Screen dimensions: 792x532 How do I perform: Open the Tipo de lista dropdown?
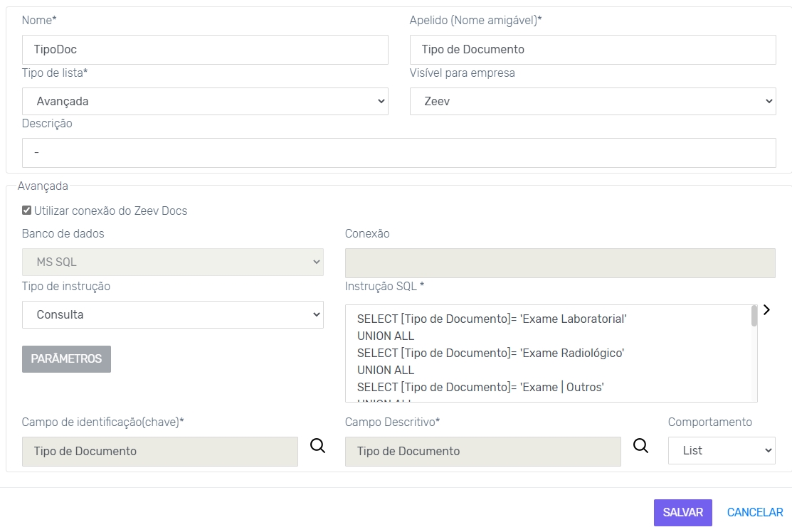point(205,102)
